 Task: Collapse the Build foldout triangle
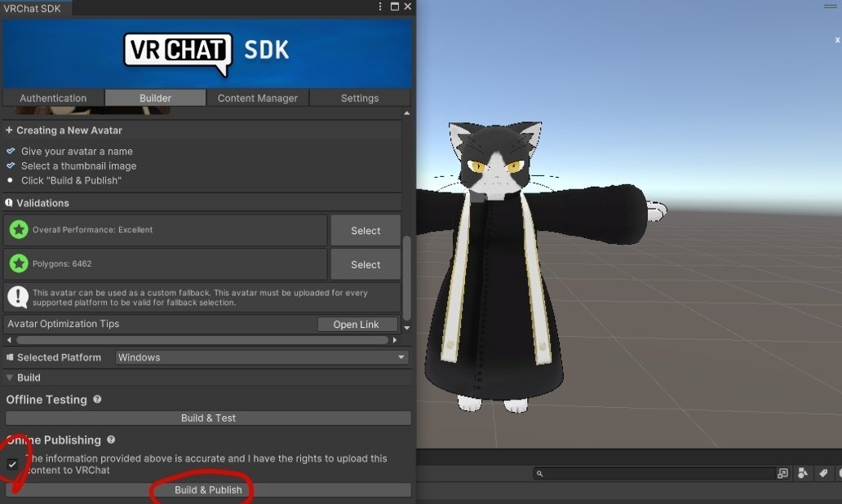pyautogui.click(x=9, y=378)
